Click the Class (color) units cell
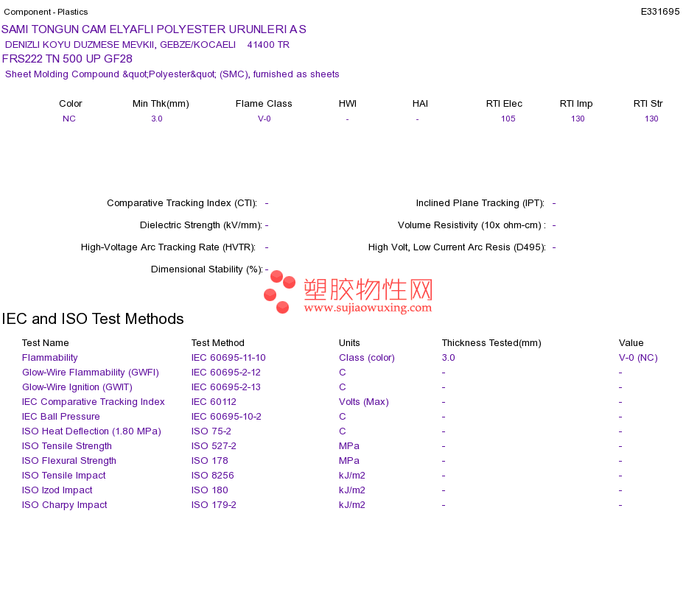The image size is (700, 589). click(367, 358)
